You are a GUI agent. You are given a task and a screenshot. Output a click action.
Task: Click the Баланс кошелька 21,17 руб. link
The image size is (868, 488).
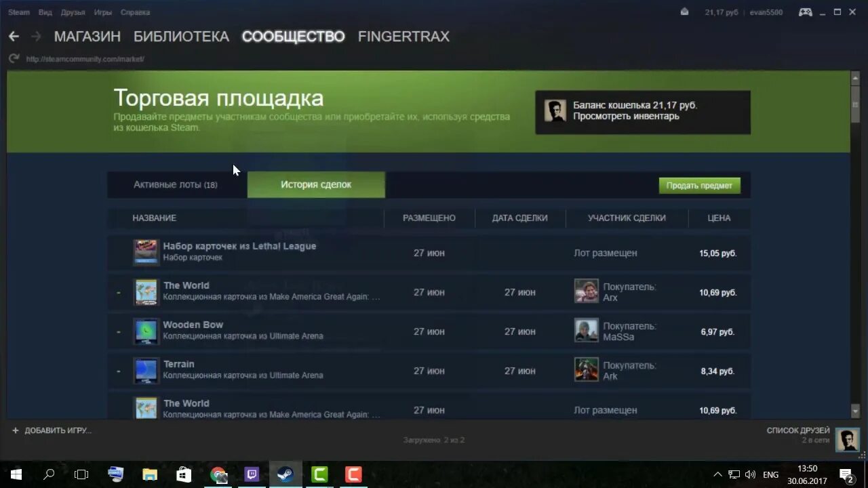point(635,105)
